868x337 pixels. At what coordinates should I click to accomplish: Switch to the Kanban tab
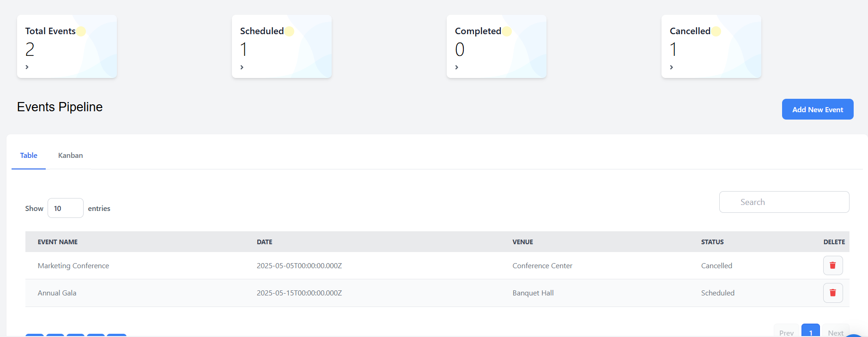coord(71,156)
